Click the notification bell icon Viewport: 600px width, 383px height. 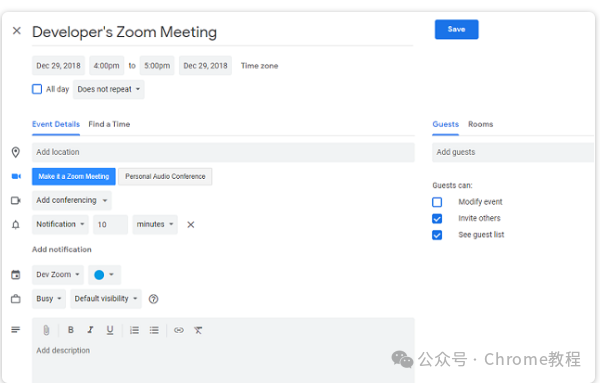(16, 225)
